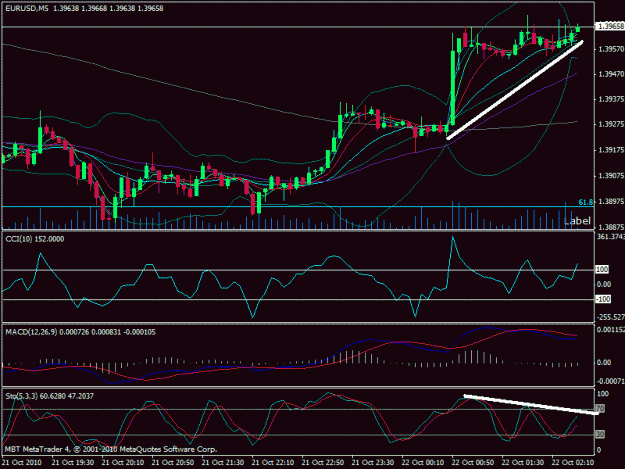The width and height of the screenshot is (625, 469).
Task: Click the 21 Oct 22:10 time label
Action: 273,462
